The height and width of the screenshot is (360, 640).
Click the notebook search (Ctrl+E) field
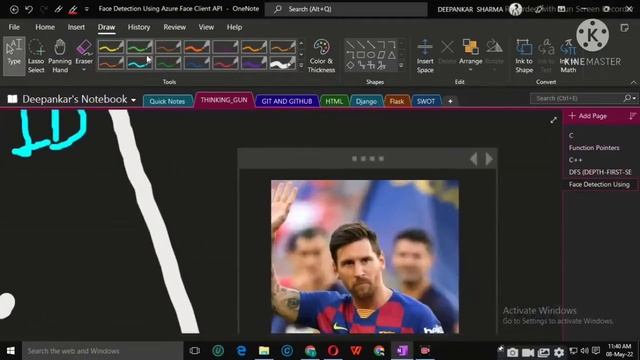(x=576, y=98)
